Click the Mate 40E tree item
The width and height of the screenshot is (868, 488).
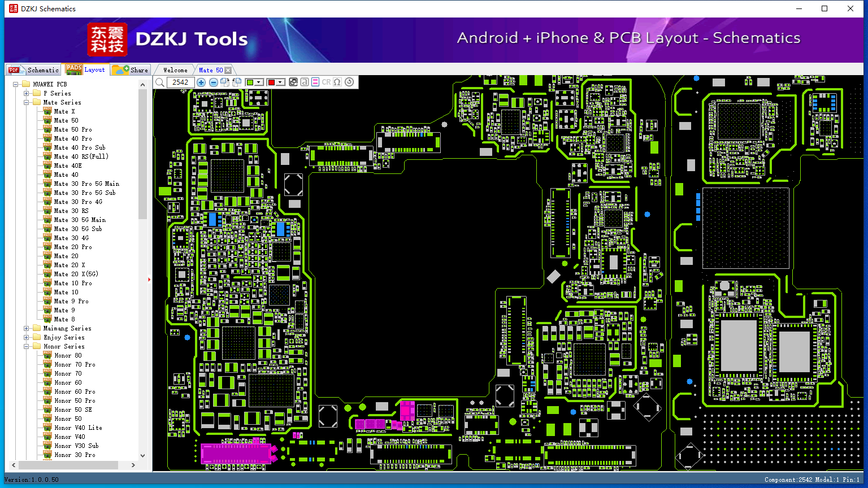[x=68, y=165]
